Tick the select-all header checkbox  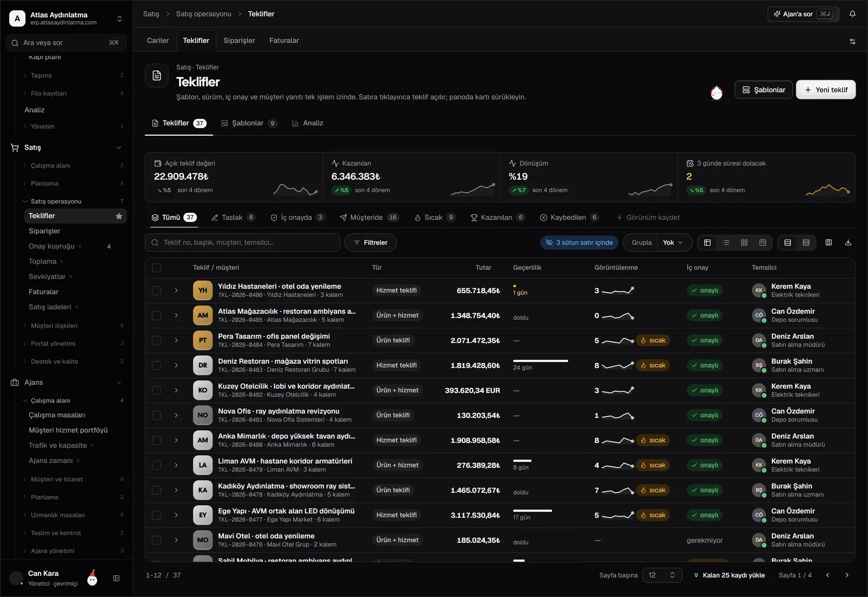(157, 268)
